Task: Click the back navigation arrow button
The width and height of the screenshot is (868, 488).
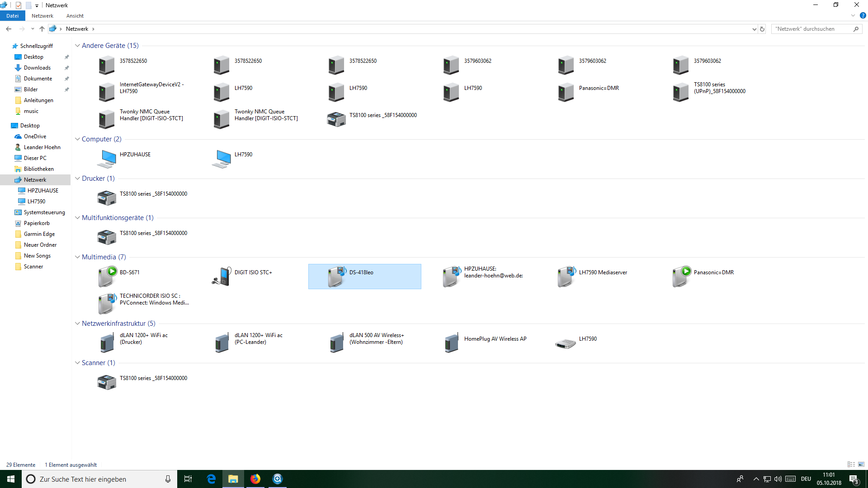Action: point(8,28)
